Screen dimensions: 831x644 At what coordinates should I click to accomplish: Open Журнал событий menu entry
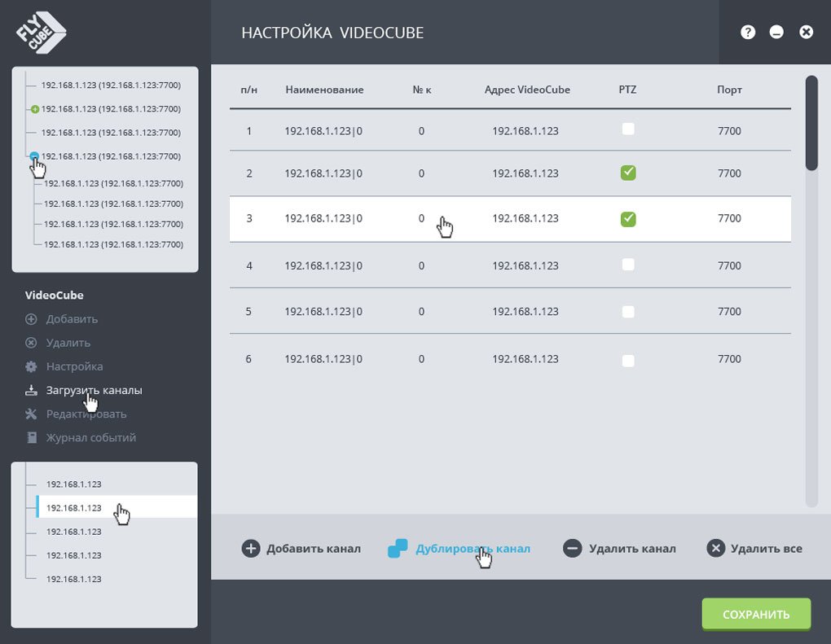pyautogui.click(x=90, y=437)
